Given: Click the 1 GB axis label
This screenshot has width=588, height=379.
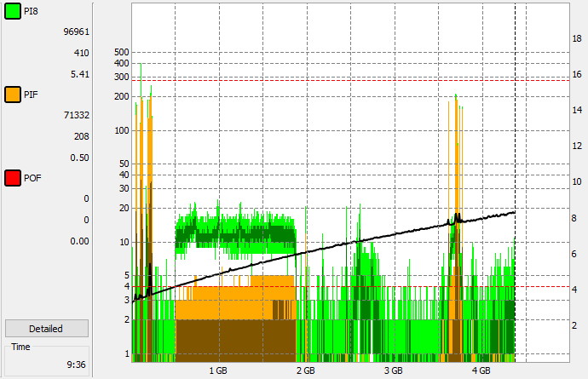Looking at the screenshot, I should pyautogui.click(x=218, y=370).
